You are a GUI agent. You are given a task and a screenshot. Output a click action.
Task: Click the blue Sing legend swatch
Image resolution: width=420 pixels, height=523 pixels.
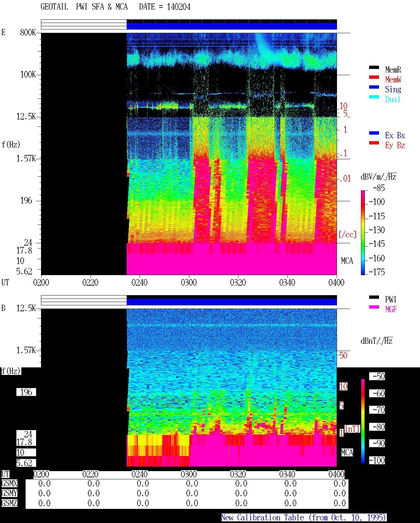(x=374, y=87)
